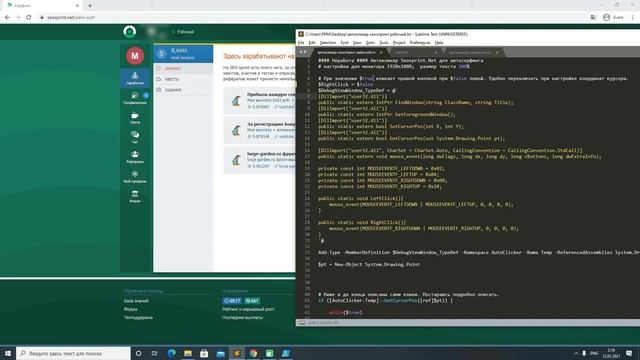The image size is (640, 360).
Task: Select the Задания item in the earnings menu
Action: (183, 89)
